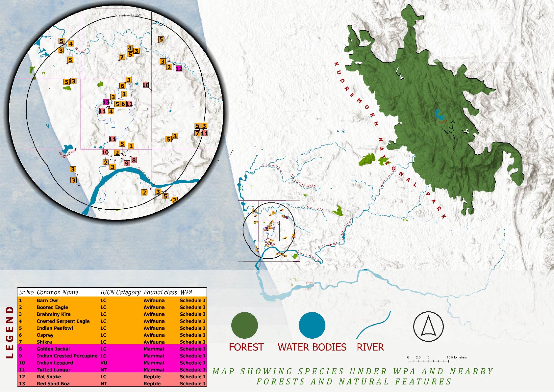Click 'Avifauna' in the Barn Owl row

[x=154, y=301]
